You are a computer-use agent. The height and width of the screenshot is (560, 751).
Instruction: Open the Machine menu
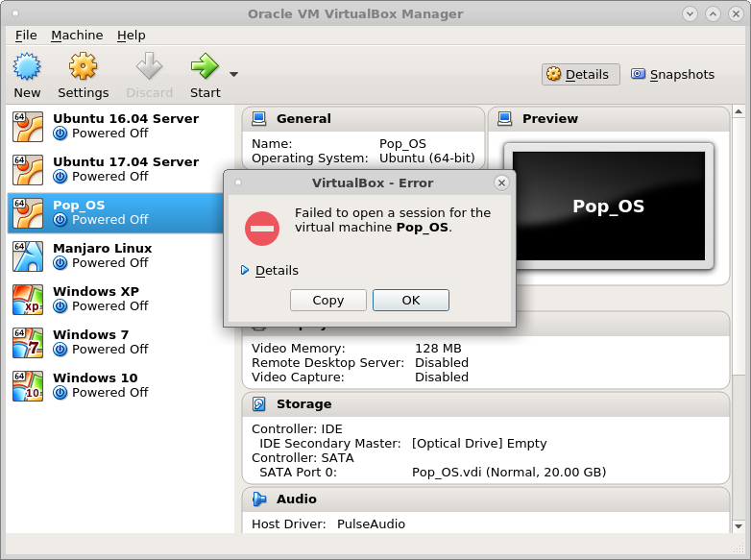(x=77, y=35)
